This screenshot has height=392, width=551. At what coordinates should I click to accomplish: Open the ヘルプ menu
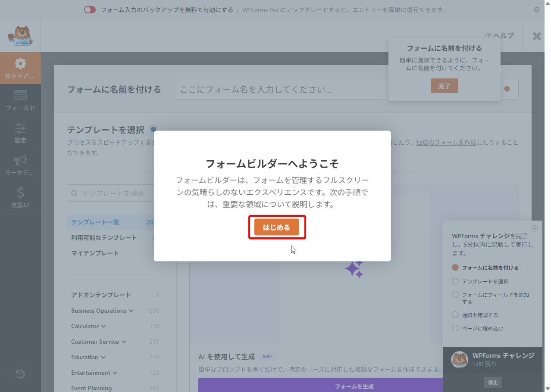(x=499, y=36)
